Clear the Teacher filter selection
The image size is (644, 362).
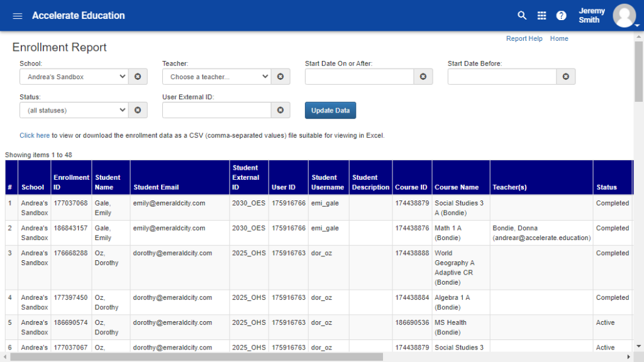coord(280,77)
